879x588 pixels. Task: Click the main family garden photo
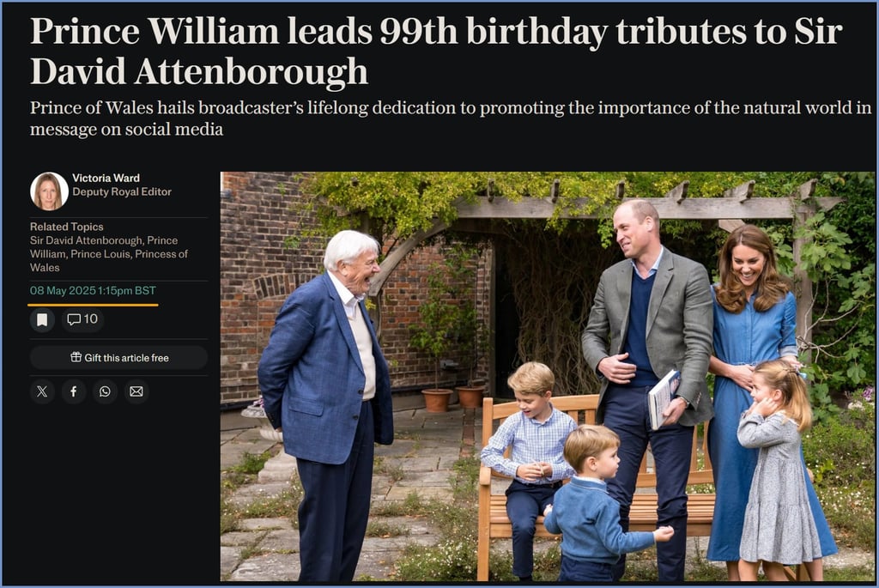tap(547, 377)
